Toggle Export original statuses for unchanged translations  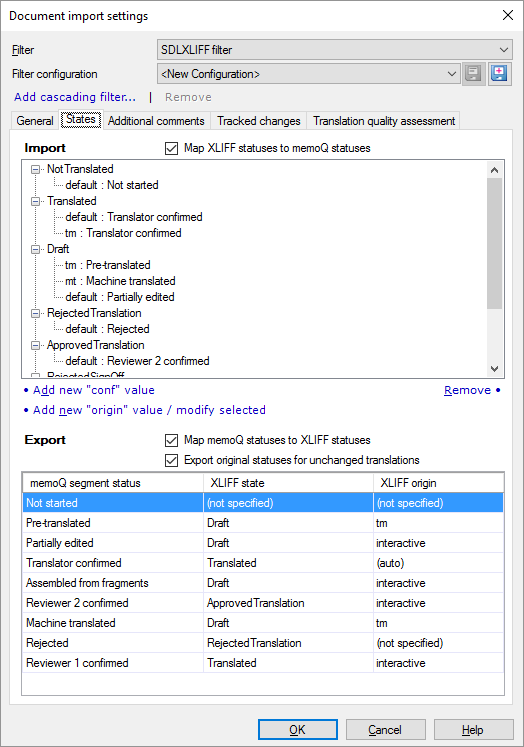tap(171, 460)
